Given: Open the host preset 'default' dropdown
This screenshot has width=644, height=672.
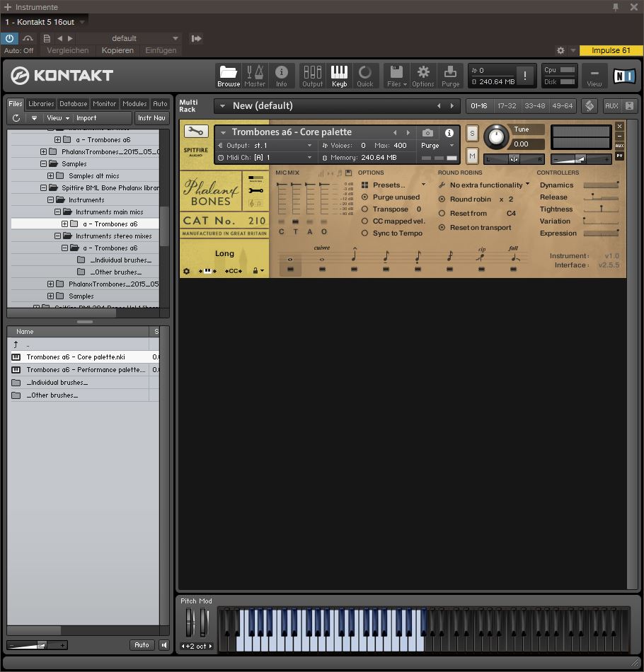Looking at the screenshot, I should coord(176,38).
